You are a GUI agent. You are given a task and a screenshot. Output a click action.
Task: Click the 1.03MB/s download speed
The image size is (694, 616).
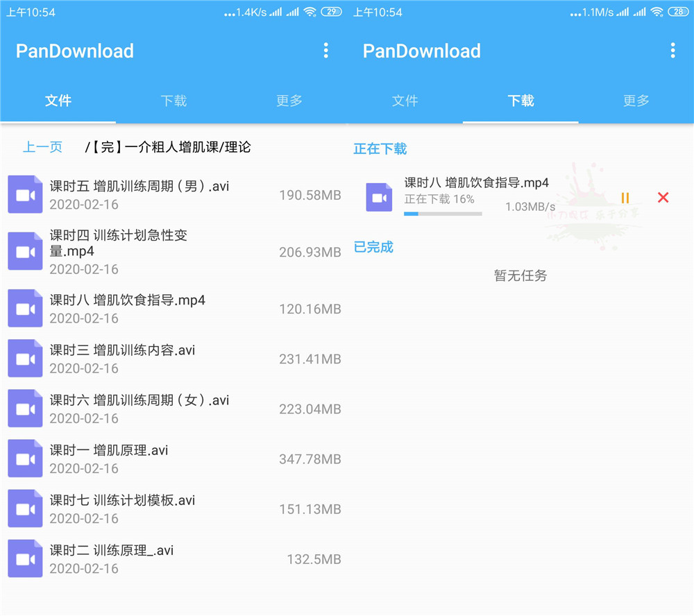click(x=530, y=207)
